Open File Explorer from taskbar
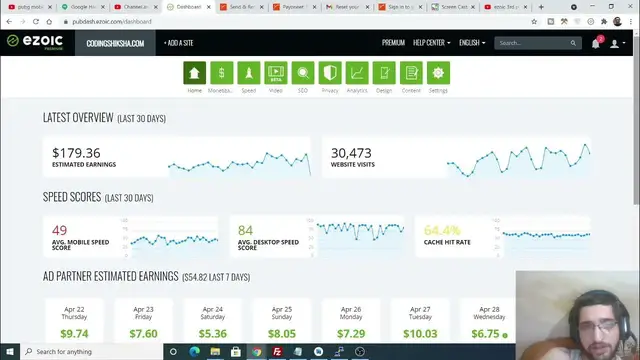 [x=215, y=351]
